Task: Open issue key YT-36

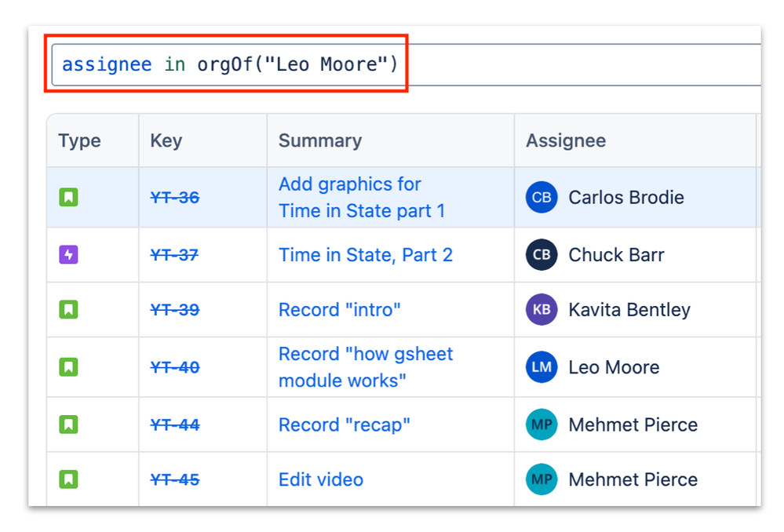Action: pos(175,198)
